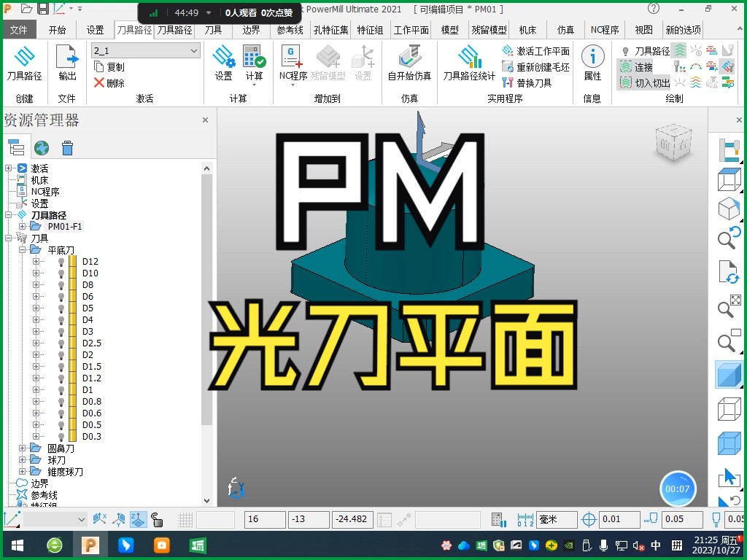The image size is (747, 560).
Task: Expand tool D8 node
Action: click(36, 285)
